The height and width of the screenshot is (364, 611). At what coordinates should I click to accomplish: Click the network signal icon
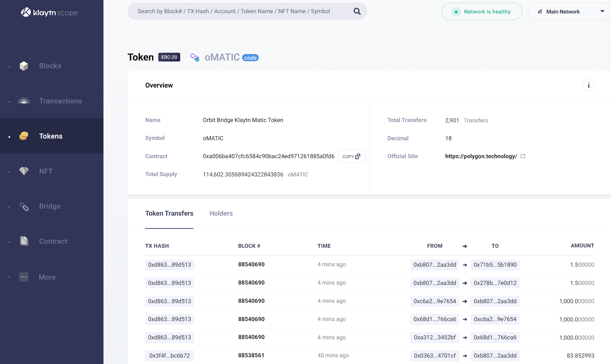tap(540, 11)
